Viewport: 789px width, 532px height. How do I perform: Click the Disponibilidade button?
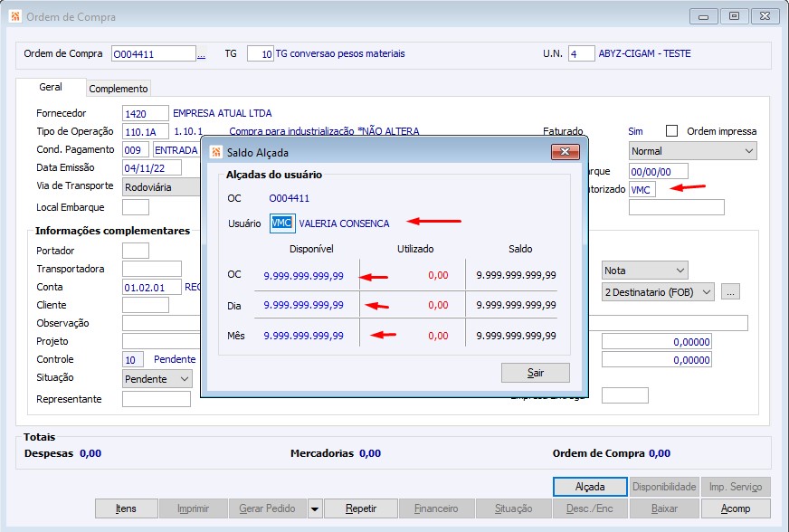(664, 487)
